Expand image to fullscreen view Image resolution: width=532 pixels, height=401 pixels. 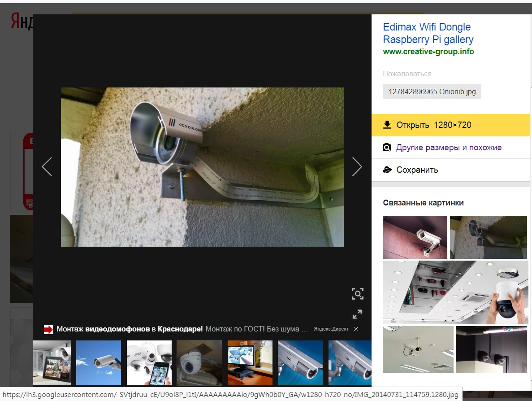click(357, 314)
